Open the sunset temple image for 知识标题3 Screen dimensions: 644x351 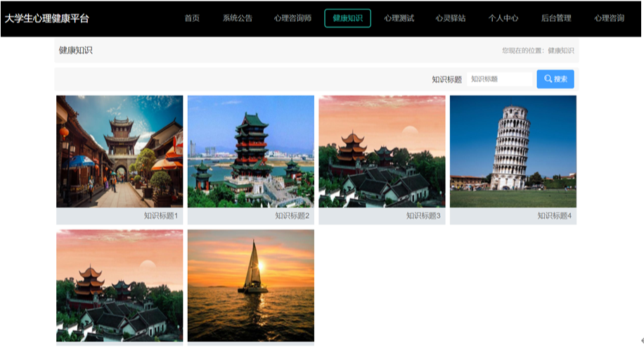coord(382,151)
